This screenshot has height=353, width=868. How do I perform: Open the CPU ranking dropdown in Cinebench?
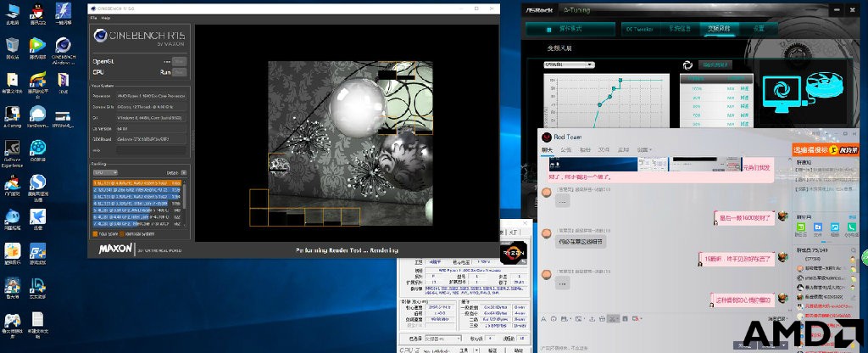coord(105,172)
